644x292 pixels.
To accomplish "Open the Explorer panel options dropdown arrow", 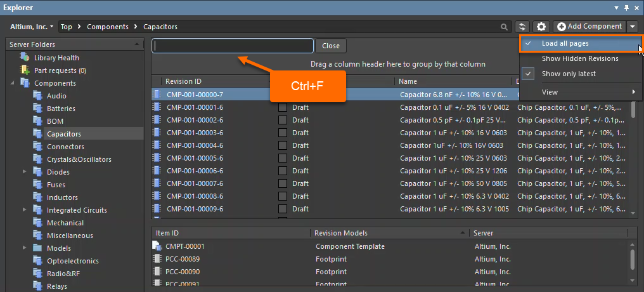I will [x=615, y=8].
